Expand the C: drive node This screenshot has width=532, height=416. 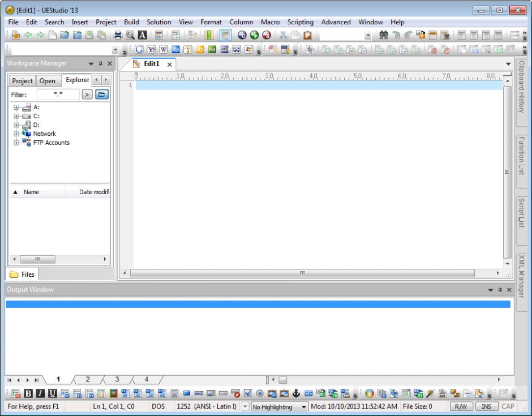coord(16,116)
